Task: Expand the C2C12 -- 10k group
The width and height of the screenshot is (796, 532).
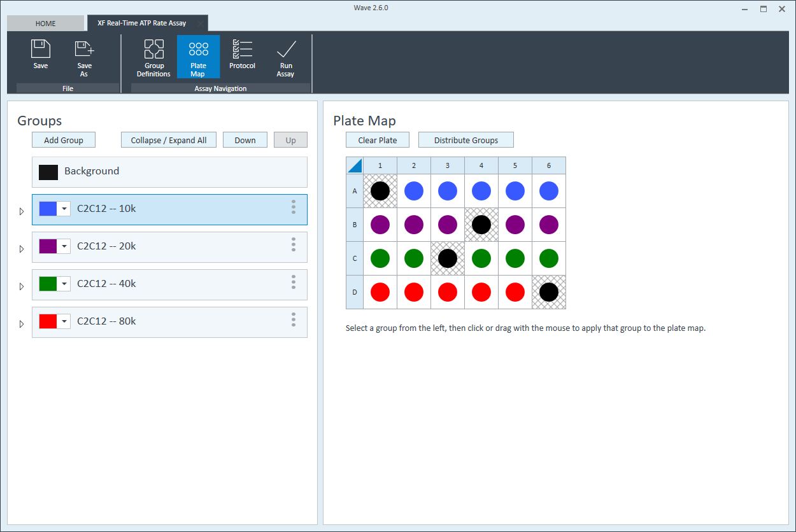Action: tap(21, 211)
